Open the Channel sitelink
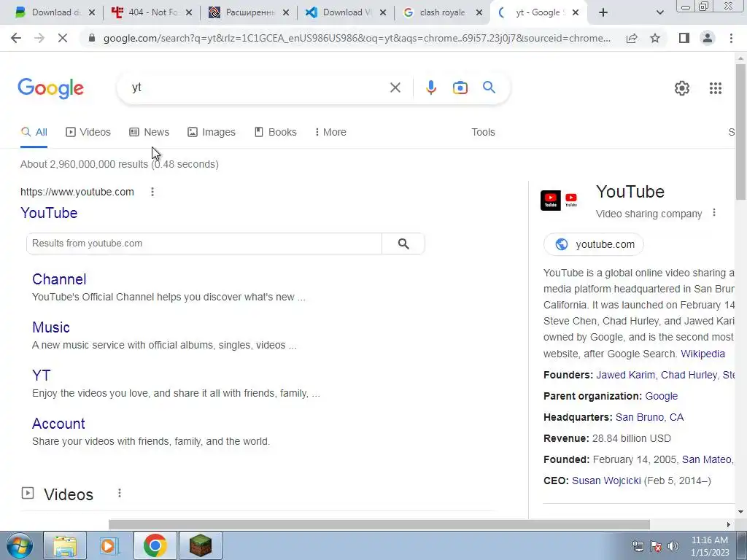Image resolution: width=747 pixels, height=560 pixels. [x=59, y=279]
